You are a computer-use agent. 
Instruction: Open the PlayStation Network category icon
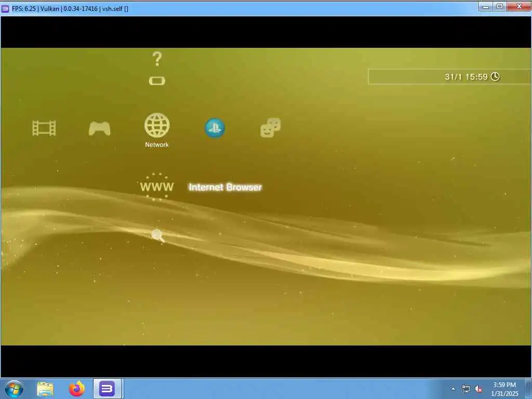(215, 128)
